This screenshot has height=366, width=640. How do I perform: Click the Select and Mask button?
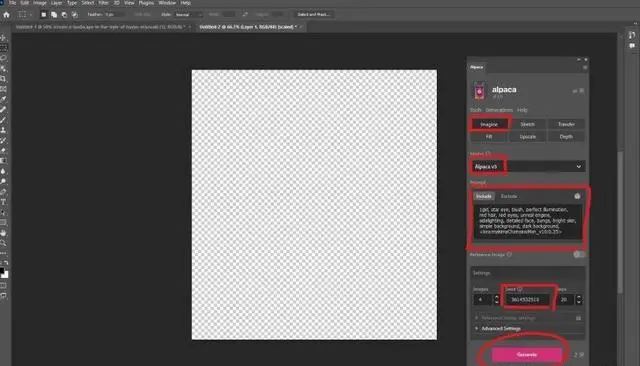[313, 14]
